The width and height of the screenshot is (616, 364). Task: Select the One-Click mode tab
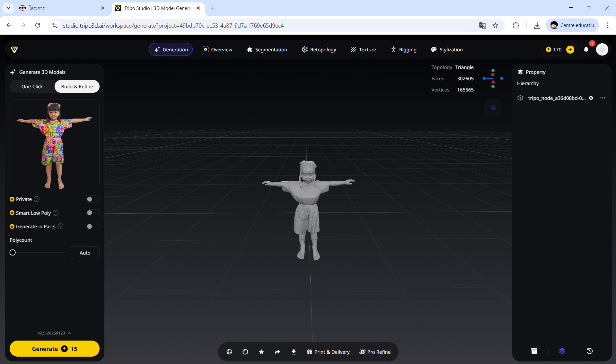click(32, 86)
